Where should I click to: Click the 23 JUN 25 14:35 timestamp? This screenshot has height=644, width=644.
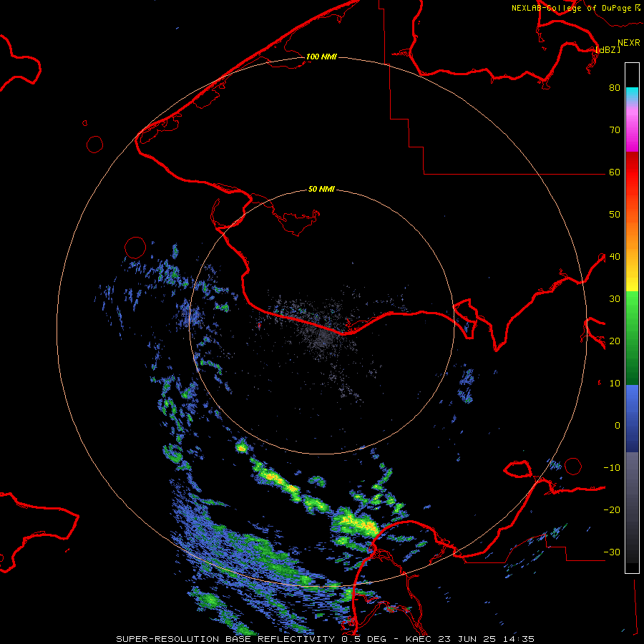tap(487, 639)
